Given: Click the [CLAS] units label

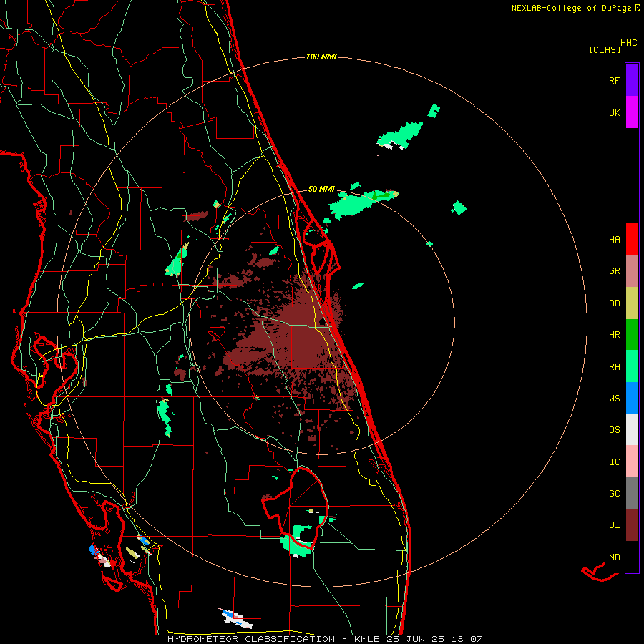Looking at the screenshot, I should [605, 49].
